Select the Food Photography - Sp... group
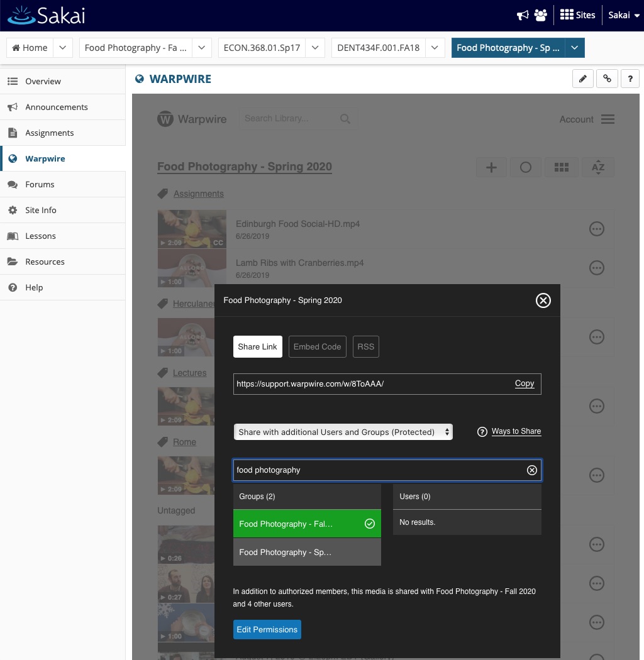 click(x=307, y=553)
